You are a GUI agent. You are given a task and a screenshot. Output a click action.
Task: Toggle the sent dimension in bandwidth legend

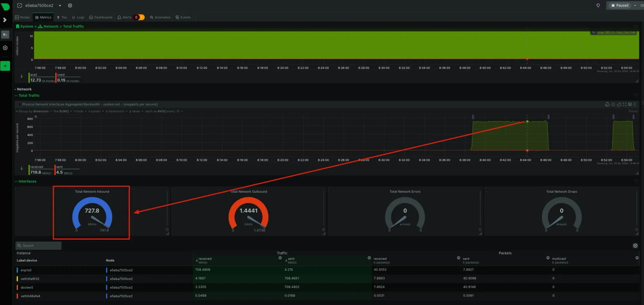point(67,170)
